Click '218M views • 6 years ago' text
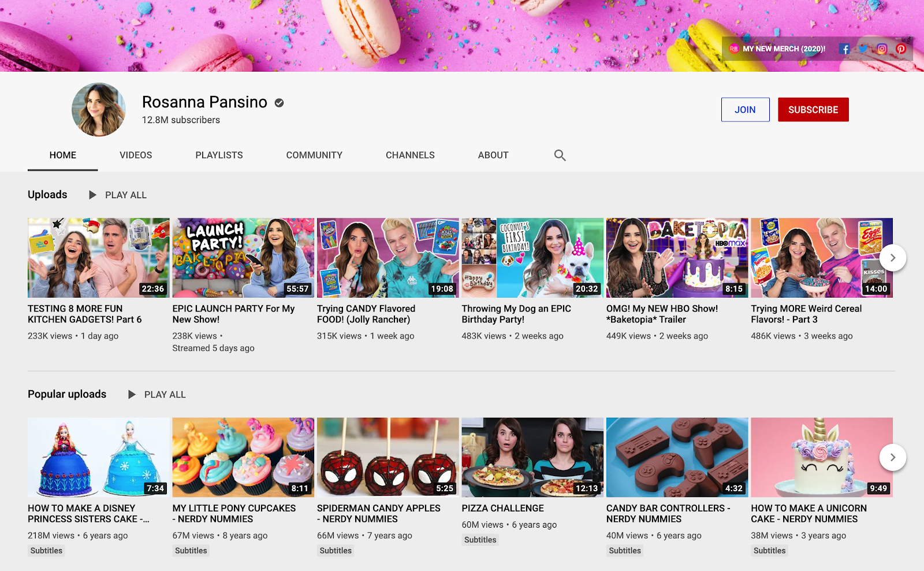 78,536
